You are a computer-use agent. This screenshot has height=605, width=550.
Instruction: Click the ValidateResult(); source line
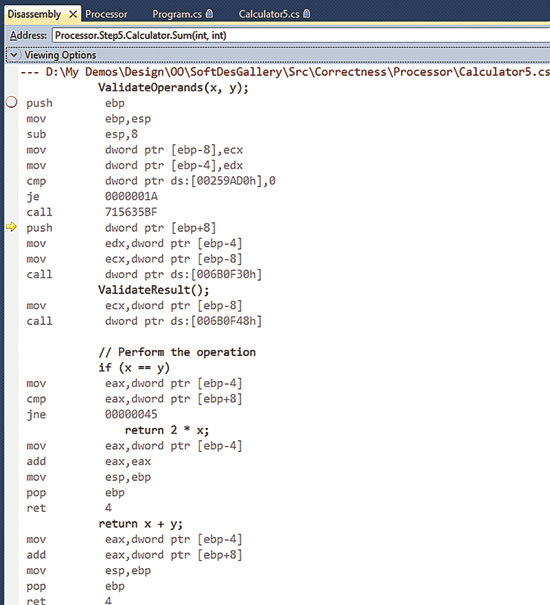click(x=154, y=290)
